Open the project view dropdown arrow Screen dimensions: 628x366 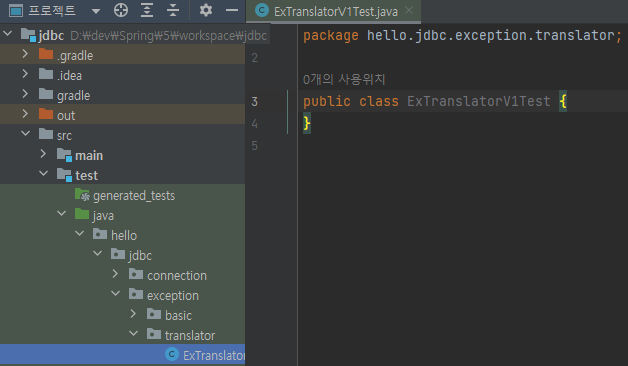[96, 11]
